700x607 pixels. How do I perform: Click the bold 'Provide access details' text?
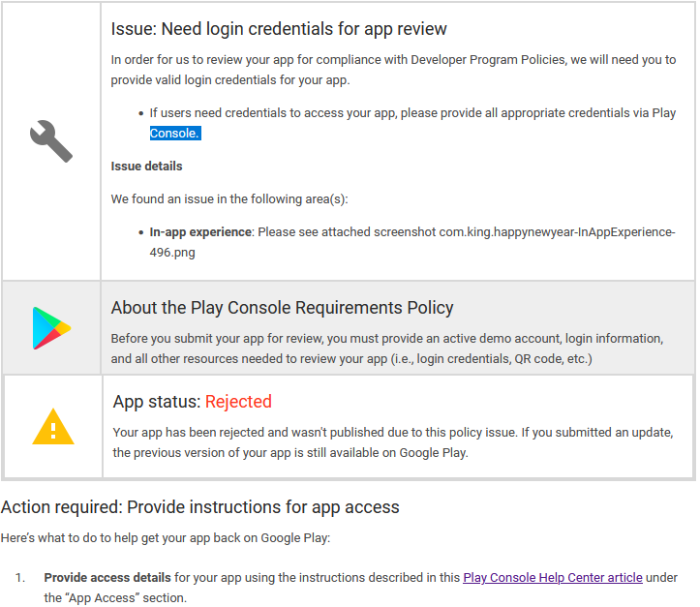pos(107,578)
